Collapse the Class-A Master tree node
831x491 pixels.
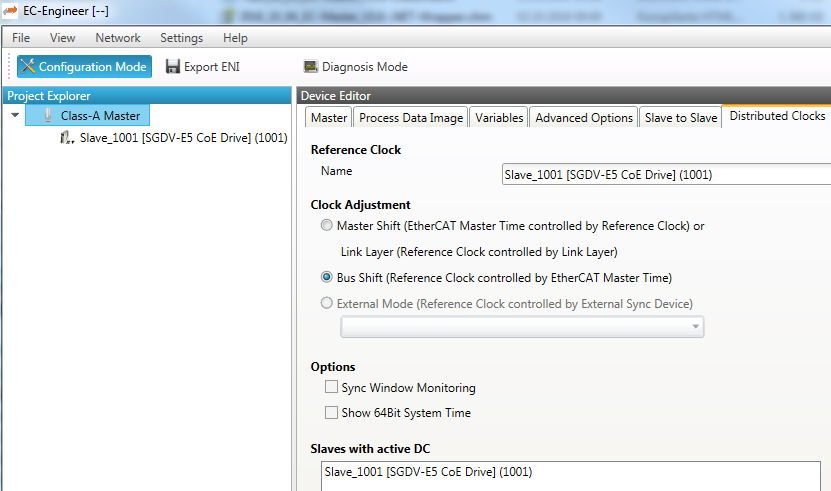coord(15,116)
